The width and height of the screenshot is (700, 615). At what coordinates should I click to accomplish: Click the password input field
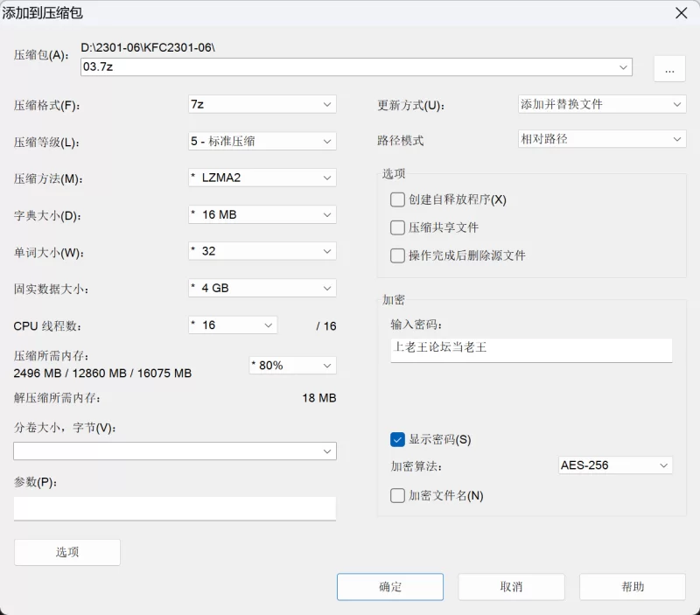pyautogui.click(x=531, y=350)
